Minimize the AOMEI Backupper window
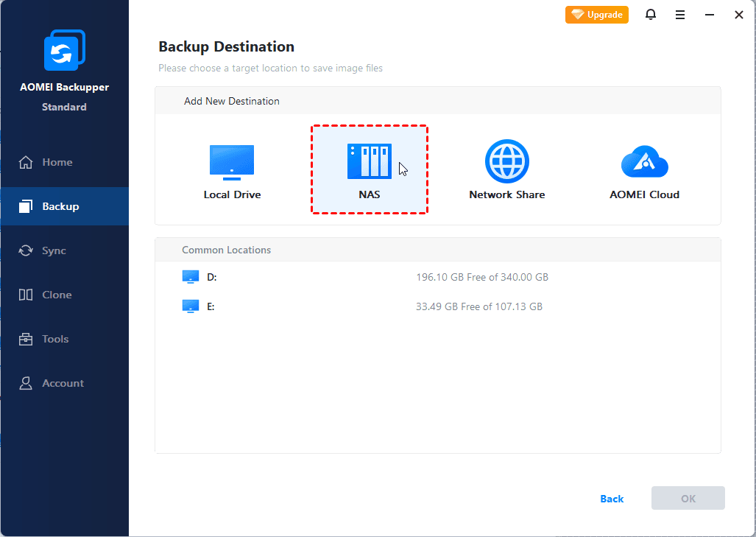756x537 pixels. point(710,15)
